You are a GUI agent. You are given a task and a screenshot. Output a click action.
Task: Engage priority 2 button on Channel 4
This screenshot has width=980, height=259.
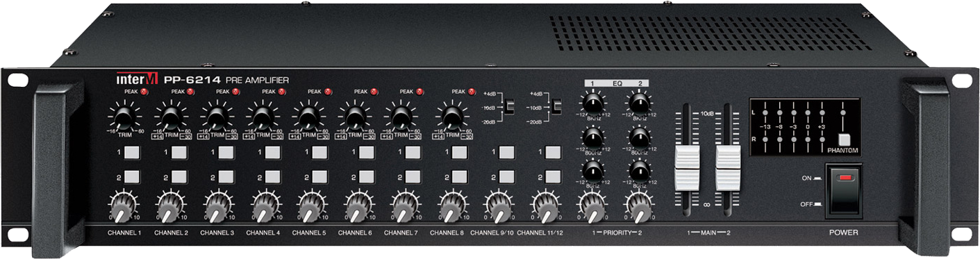(272, 177)
